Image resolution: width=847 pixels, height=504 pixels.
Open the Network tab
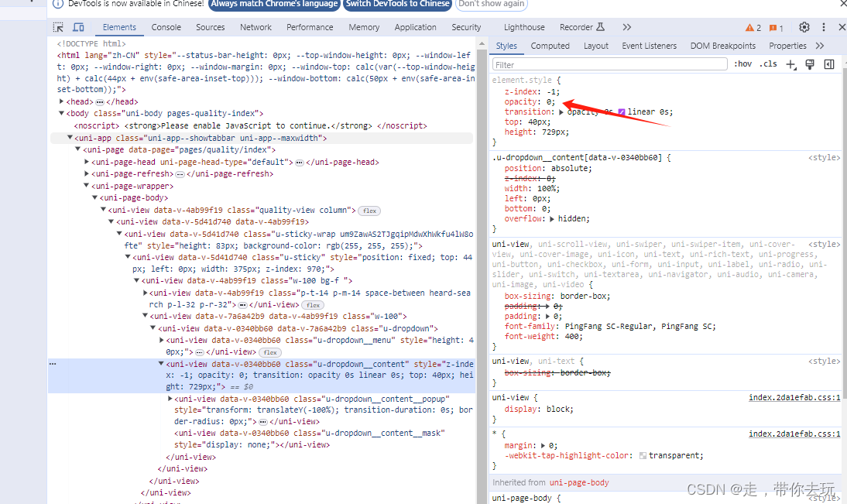pos(255,27)
